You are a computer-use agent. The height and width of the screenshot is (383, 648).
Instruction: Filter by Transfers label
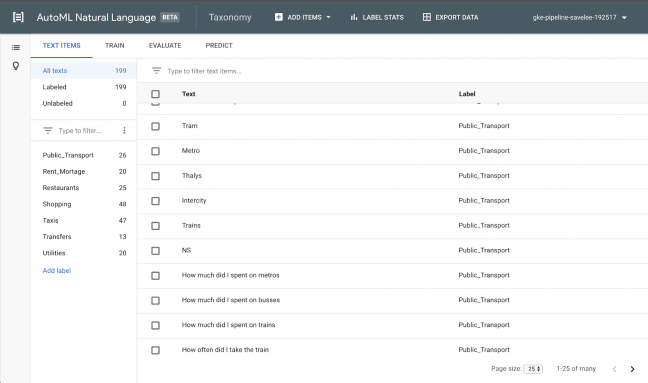(84, 237)
